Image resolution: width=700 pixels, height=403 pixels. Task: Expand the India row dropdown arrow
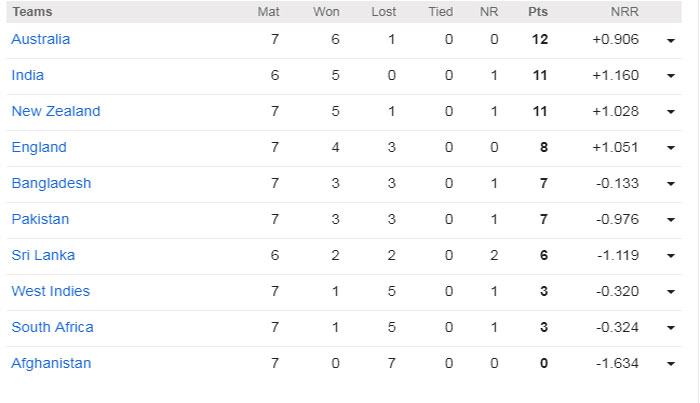point(670,76)
